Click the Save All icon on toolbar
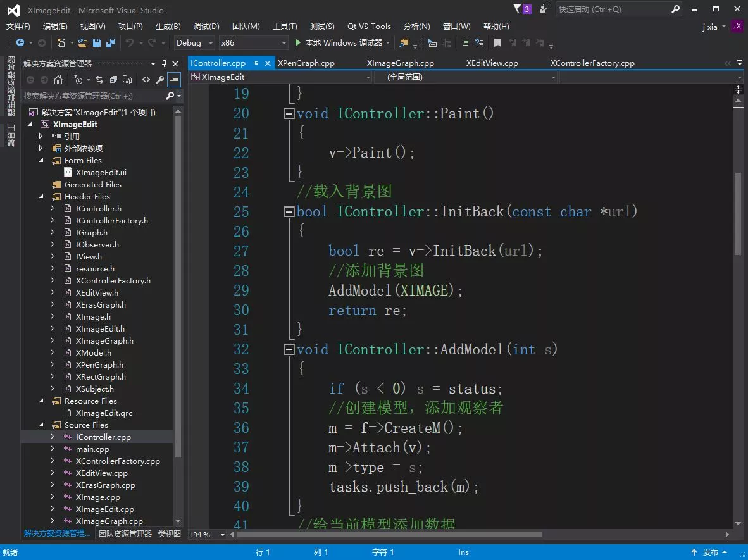This screenshot has width=748, height=560. coord(111,44)
